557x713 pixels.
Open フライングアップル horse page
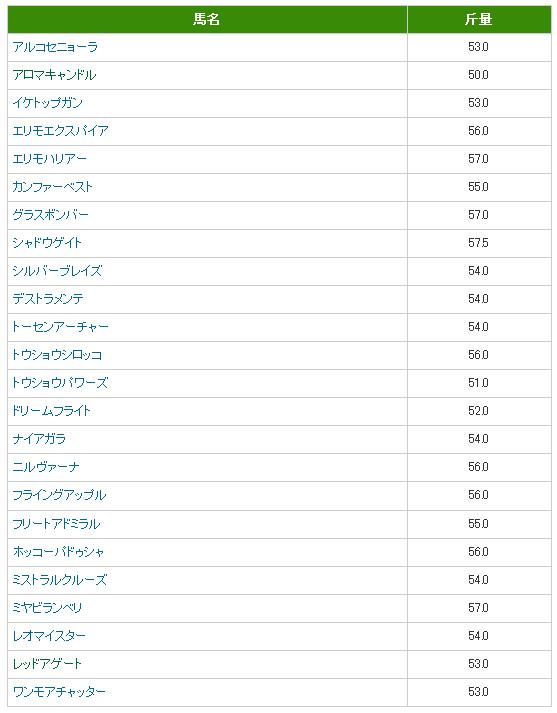coord(59,495)
